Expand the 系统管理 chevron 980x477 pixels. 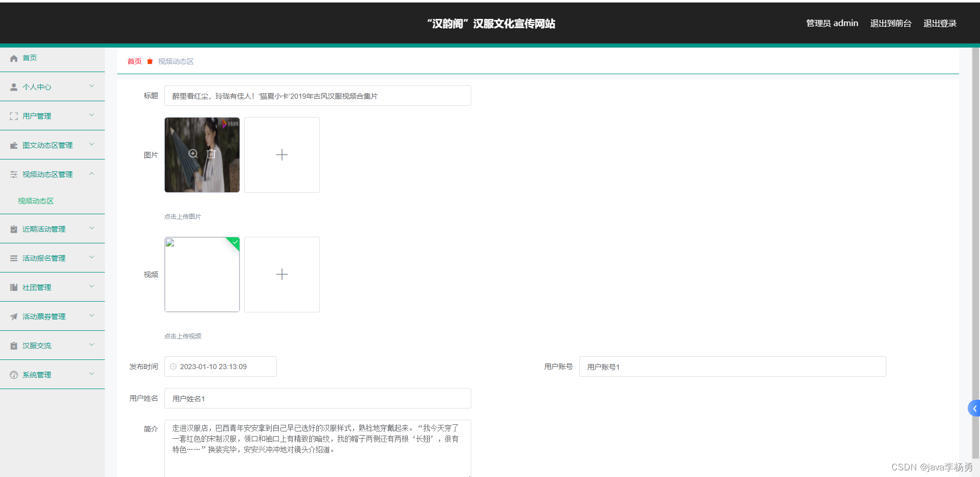coord(92,374)
